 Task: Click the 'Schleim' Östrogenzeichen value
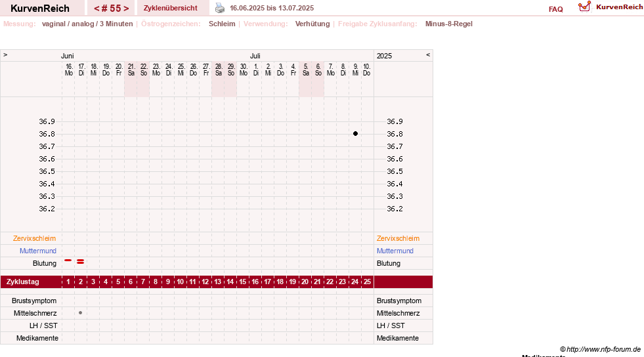[222, 24]
